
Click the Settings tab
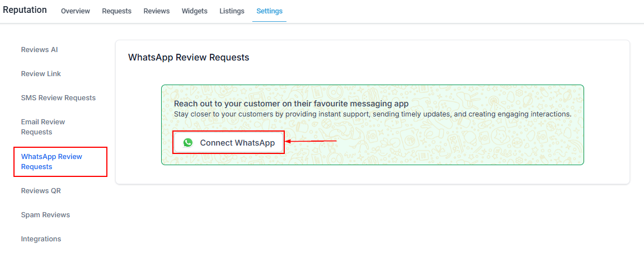pos(269,11)
